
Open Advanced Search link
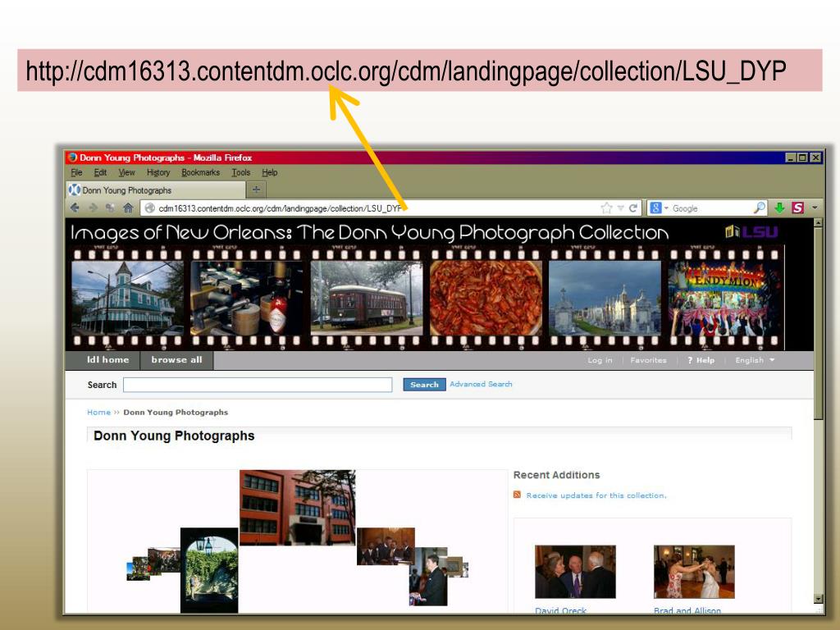(x=481, y=384)
